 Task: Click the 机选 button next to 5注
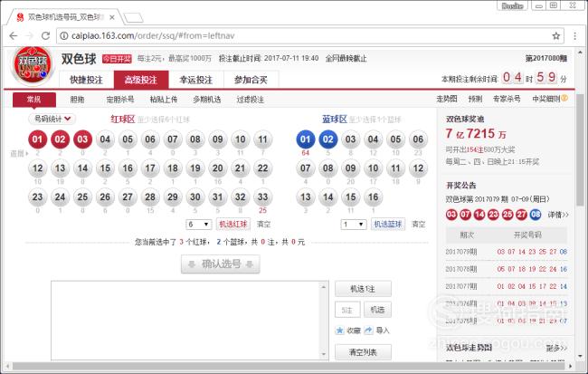click(377, 310)
